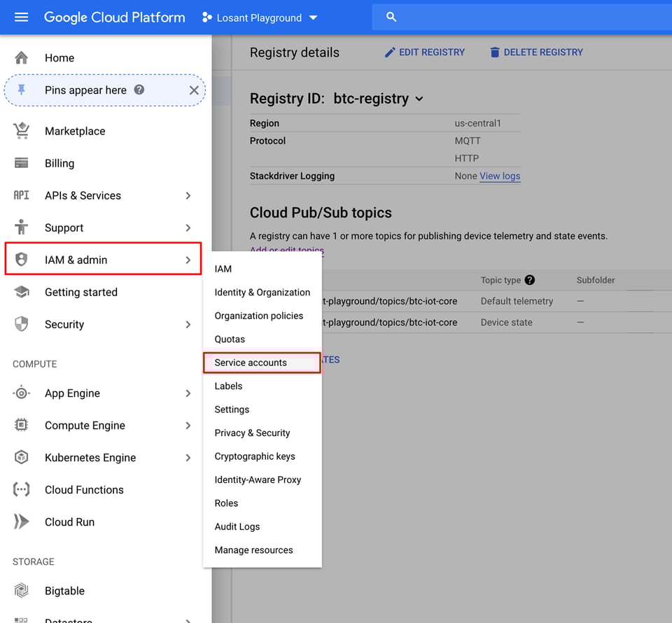
Task: Dismiss the Pins appear here notice
Action: point(194,90)
